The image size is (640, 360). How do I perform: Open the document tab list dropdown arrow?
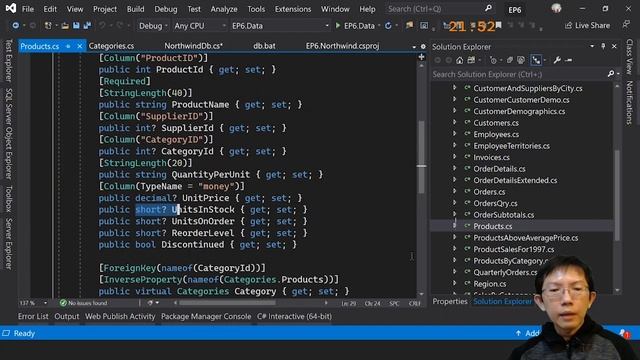414,47
